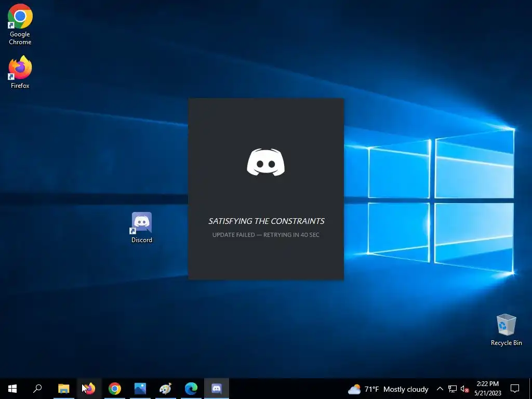Open Firefox desktop shortcut
532x399 pixels.
pos(20,72)
